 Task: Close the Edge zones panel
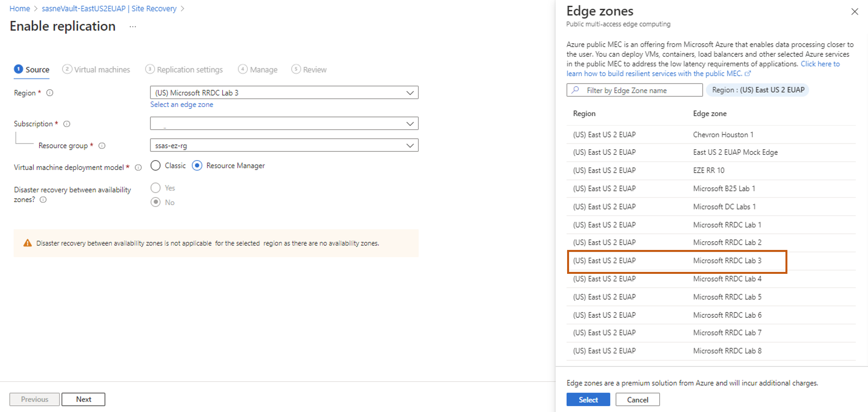coord(854,12)
